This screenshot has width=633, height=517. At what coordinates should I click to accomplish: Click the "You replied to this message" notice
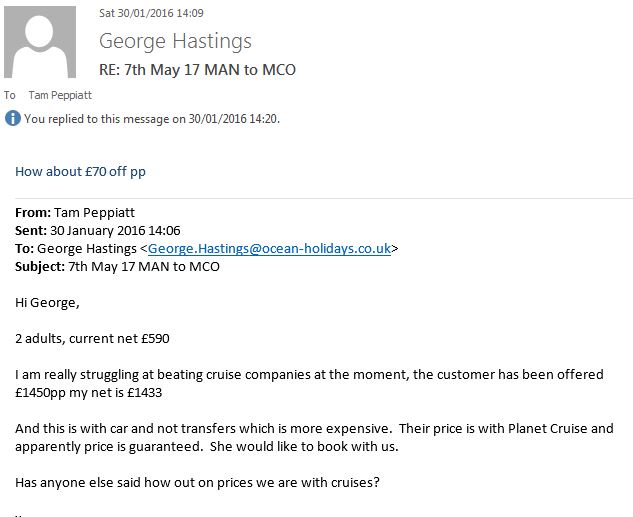152,118
